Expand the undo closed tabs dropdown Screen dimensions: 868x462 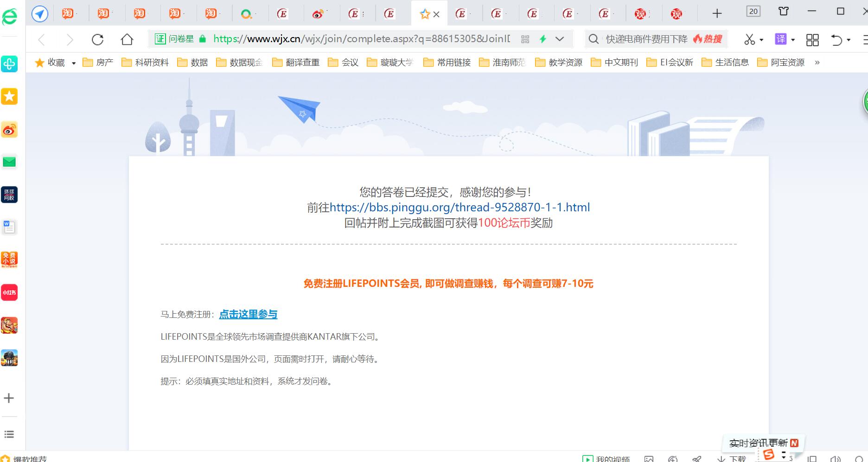point(849,40)
